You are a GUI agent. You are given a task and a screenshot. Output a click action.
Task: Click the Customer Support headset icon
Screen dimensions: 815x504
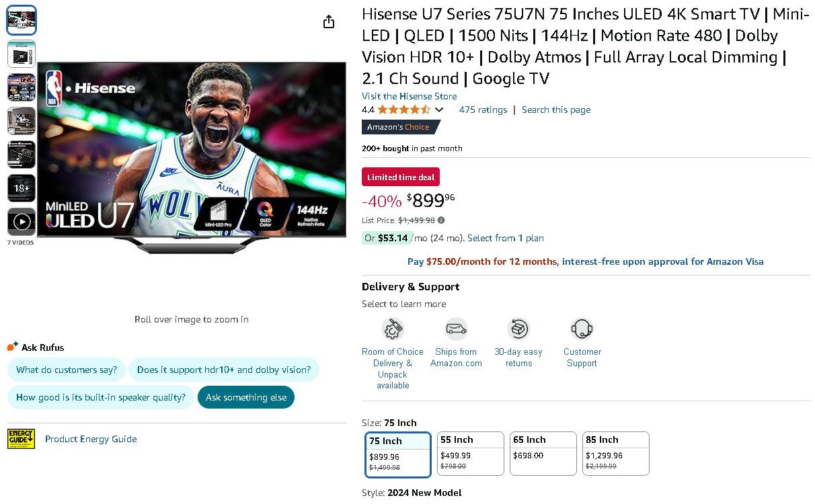click(x=582, y=329)
